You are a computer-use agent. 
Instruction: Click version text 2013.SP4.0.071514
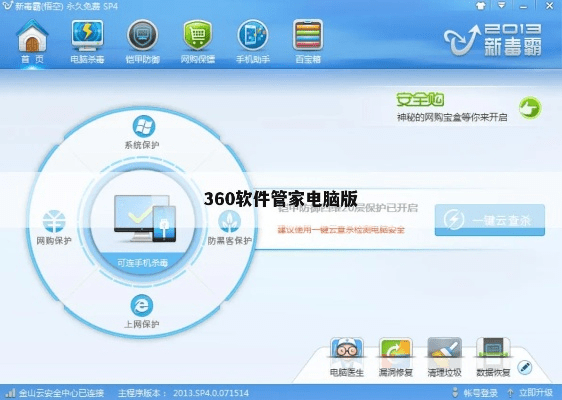[x=211, y=393]
